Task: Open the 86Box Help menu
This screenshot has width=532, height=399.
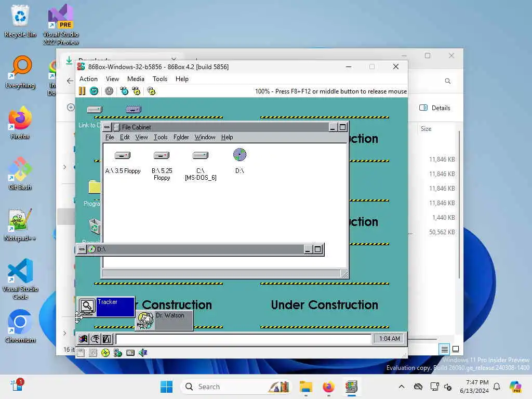Action: click(182, 79)
